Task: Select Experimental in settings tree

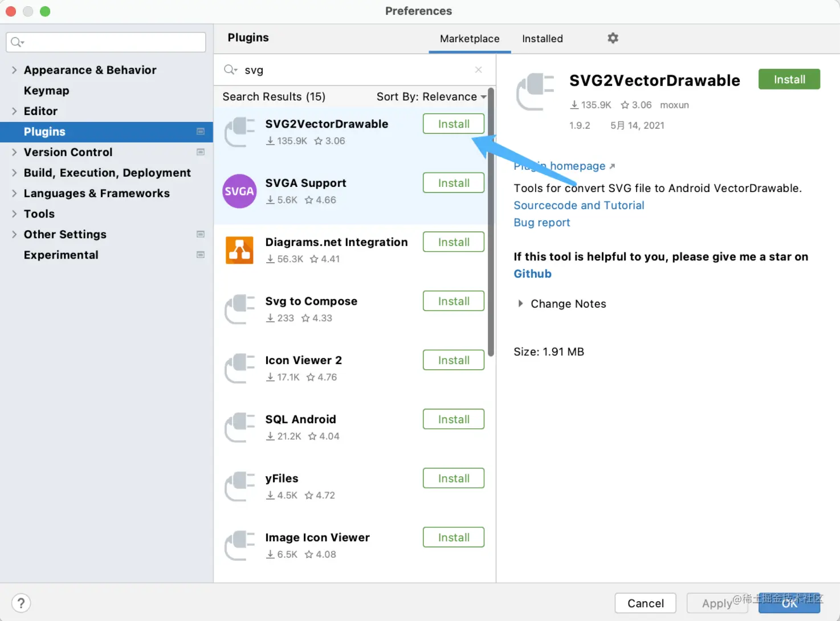Action: 61,255
